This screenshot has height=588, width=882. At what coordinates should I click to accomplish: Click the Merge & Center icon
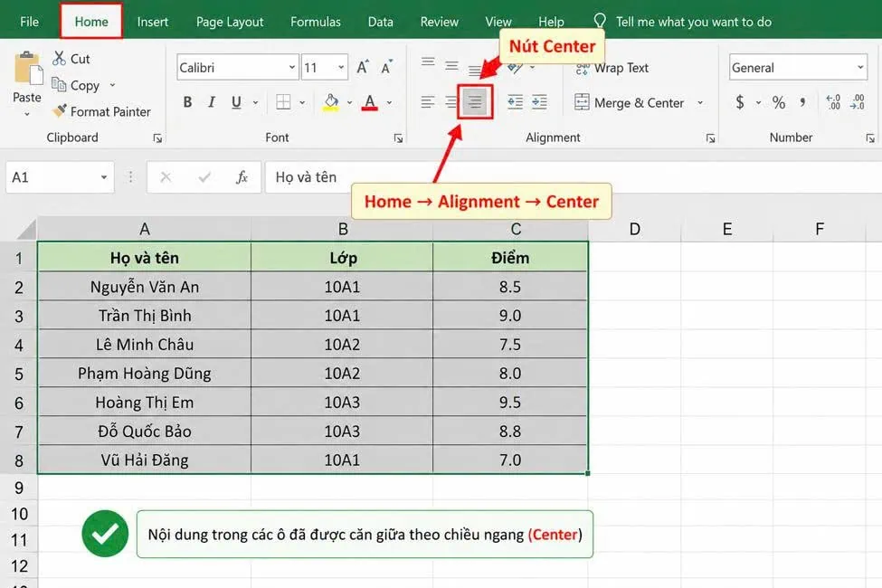click(x=582, y=102)
